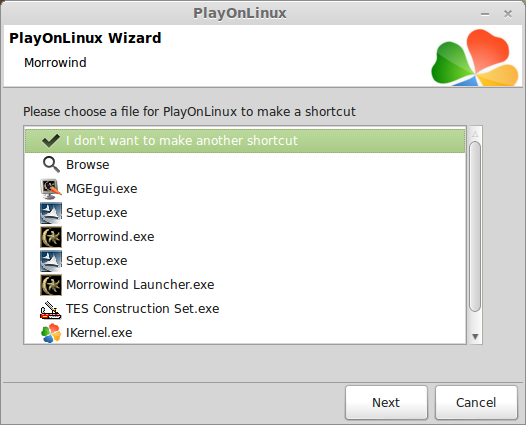526x425 pixels.
Task: Click the MGEgui.exe monitor icon
Action: coord(51,189)
